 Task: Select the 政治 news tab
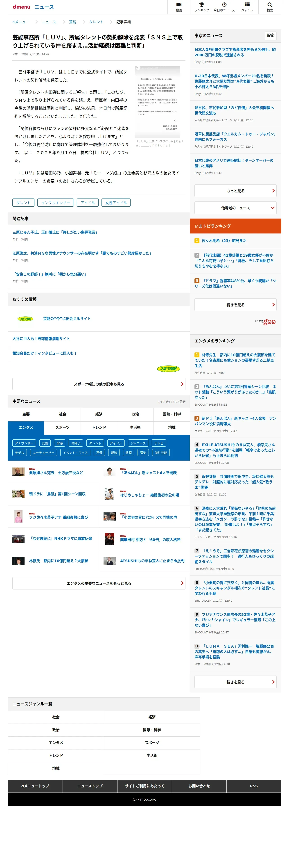click(x=135, y=414)
